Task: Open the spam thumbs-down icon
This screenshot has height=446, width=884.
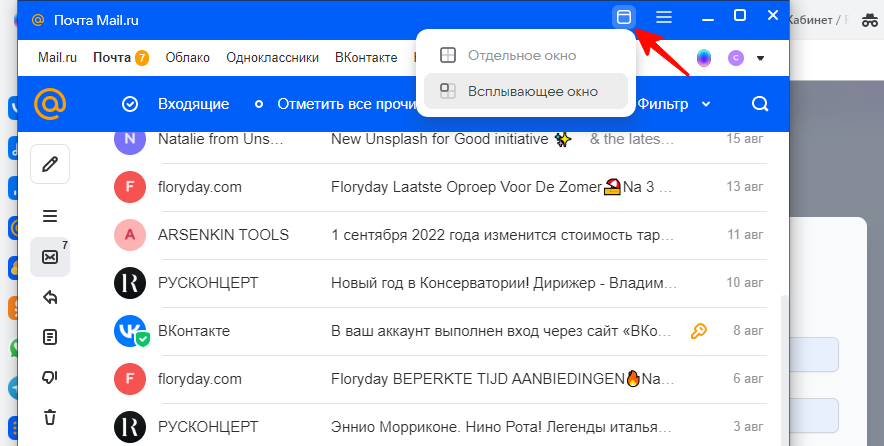Action: tap(50, 378)
